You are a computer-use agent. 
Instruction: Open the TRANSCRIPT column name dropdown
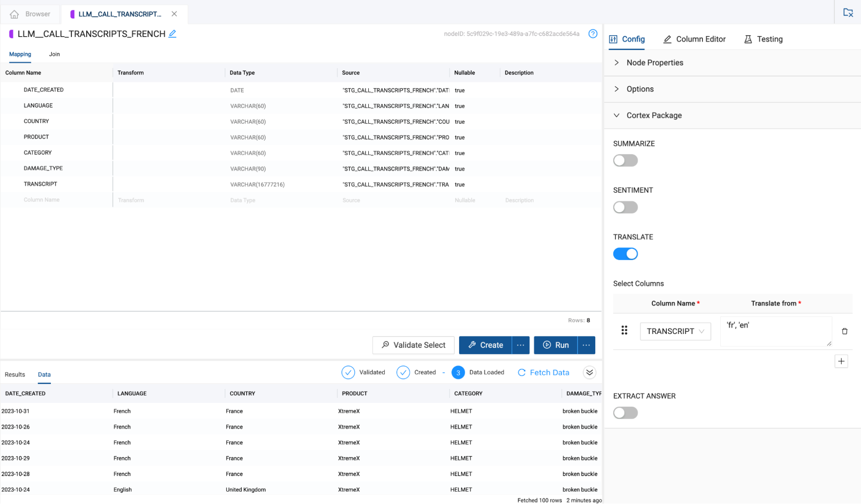click(675, 331)
